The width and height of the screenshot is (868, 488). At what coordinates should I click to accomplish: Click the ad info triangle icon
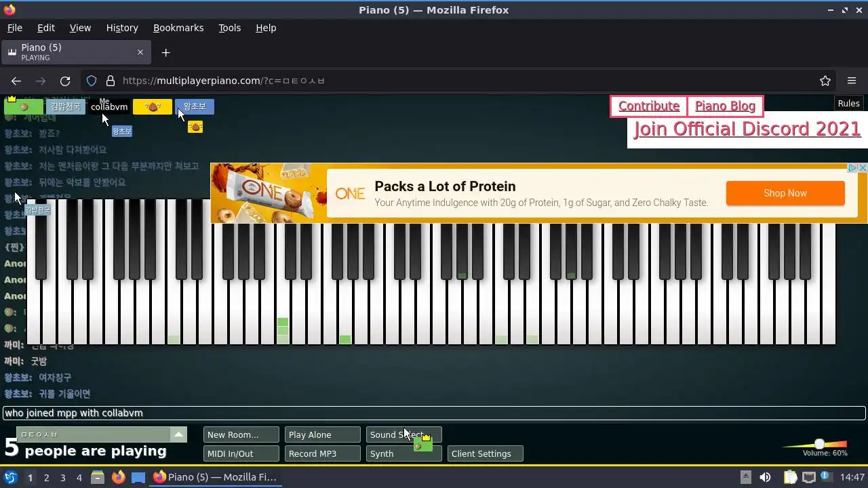click(853, 167)
